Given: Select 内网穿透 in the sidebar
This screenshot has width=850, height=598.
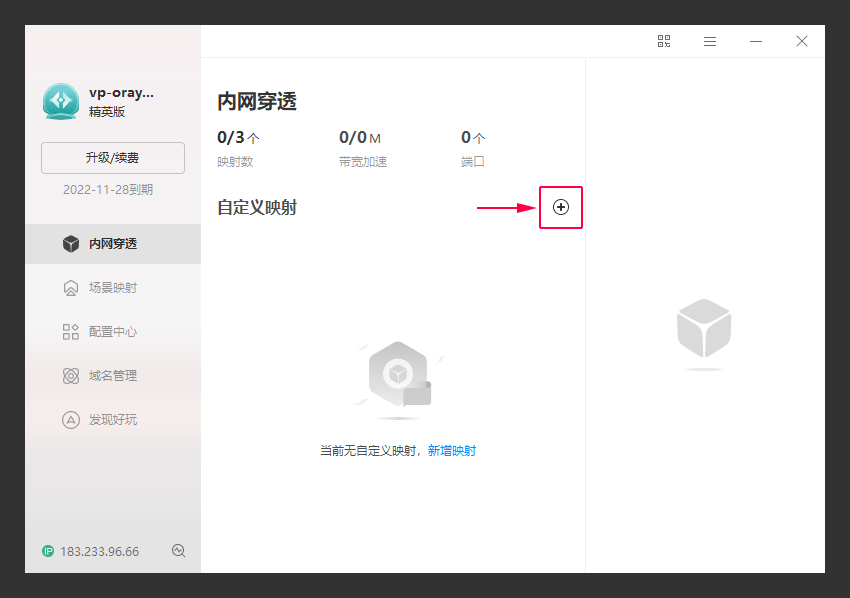Looking at the screenshot, I should pyautogui.click(x=112, y=244).
